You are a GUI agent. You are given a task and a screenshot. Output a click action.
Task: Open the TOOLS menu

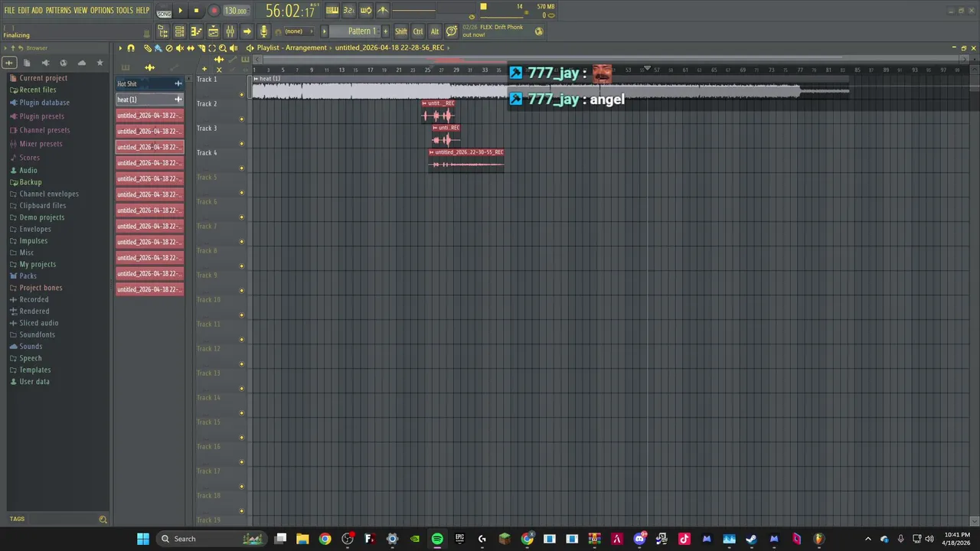pyautogui.click(x=124, y=11)
